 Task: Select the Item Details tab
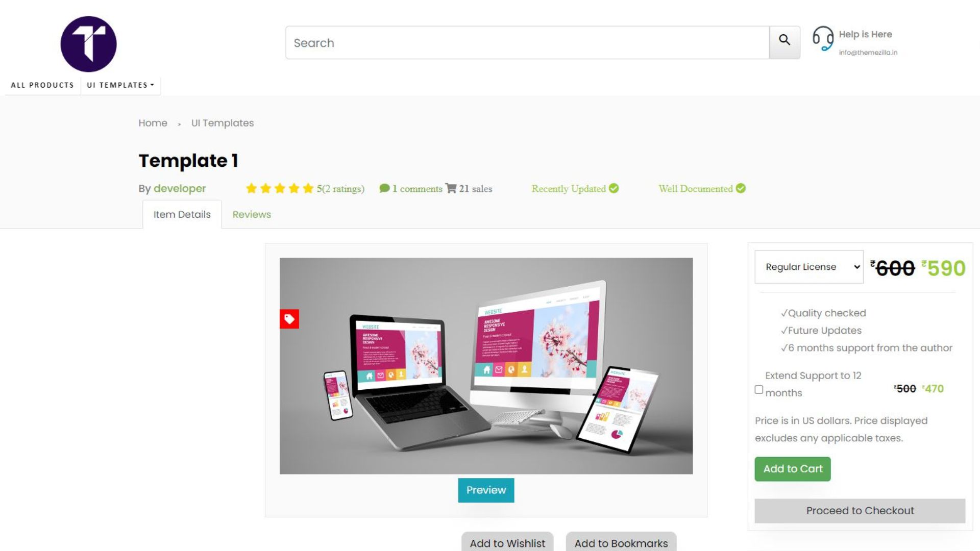tap(182, 214)
